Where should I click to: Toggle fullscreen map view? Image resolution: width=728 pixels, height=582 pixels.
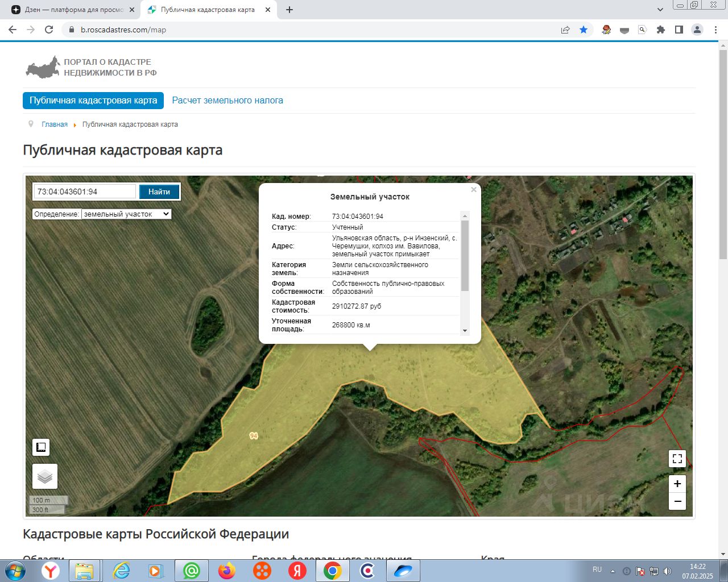pyautogui.click(x=677, y=458)
